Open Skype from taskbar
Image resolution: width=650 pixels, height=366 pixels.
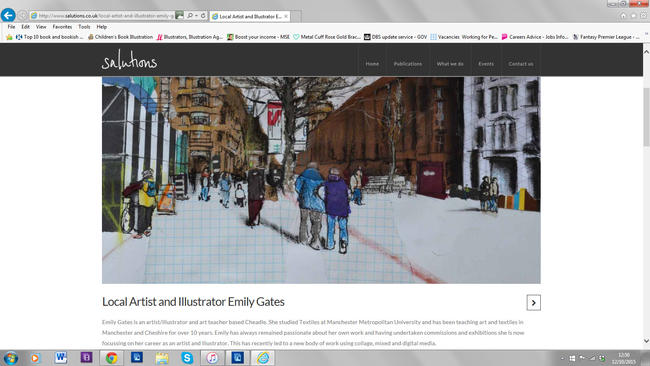(x=187, y=358)
